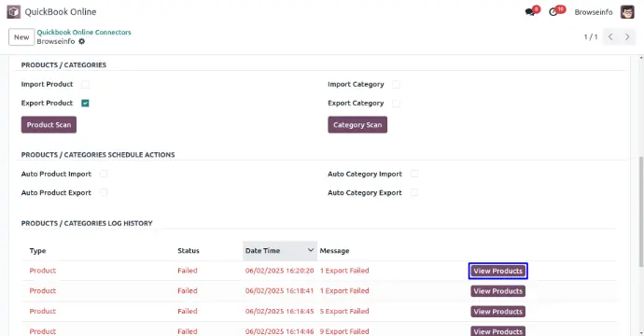Toggle the Auto Category Import checkbox
Image resolution: width=644 pixels, height=336 pixels.
pyautogui.click(x=414, y=174)
